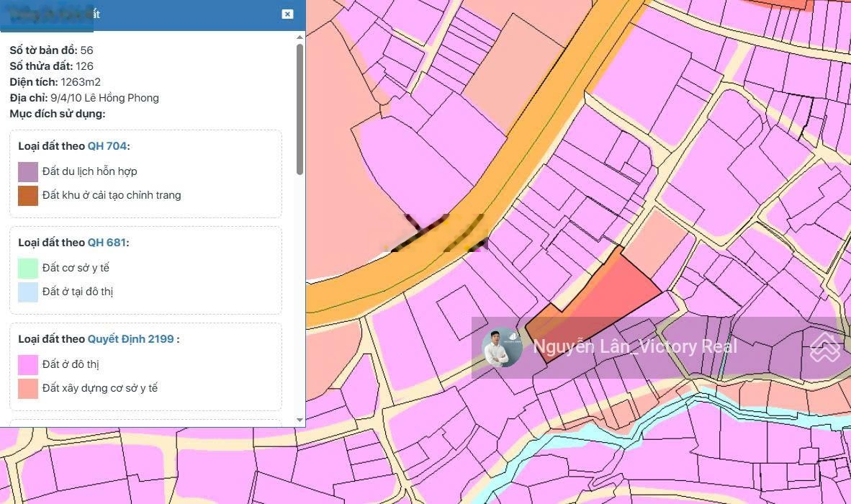Click the address 9/4/10 Lê Hồng Phong
Image resolution: width=851 pixels, height=504 pixels.
[104, 98]
